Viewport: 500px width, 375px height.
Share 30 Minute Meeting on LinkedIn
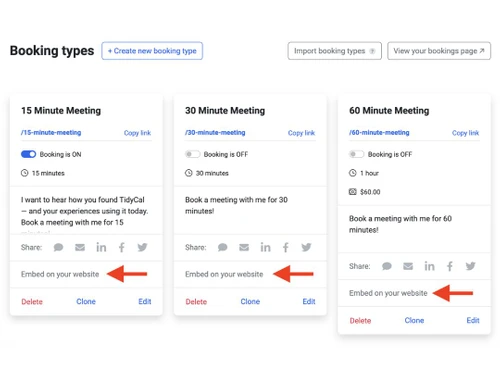coord(265,247)
